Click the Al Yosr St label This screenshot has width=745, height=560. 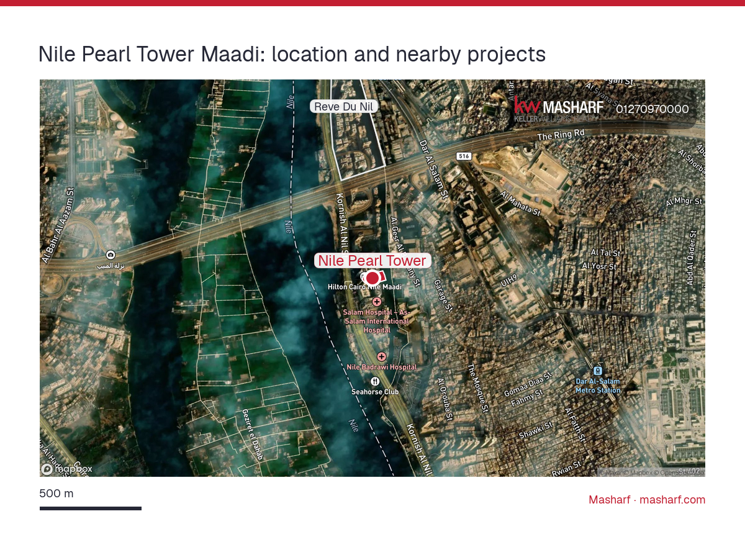coord(598,266)
